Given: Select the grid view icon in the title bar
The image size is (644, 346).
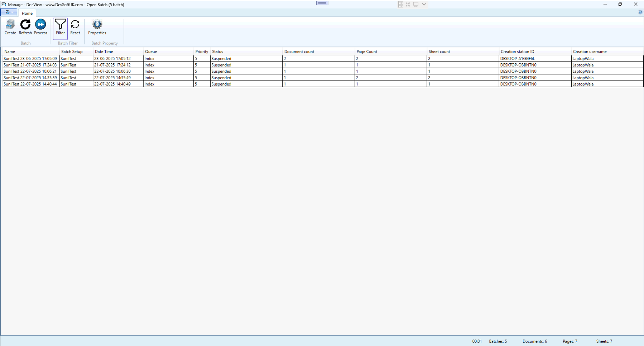Looking at the screenshot, I should coord(400,4).
